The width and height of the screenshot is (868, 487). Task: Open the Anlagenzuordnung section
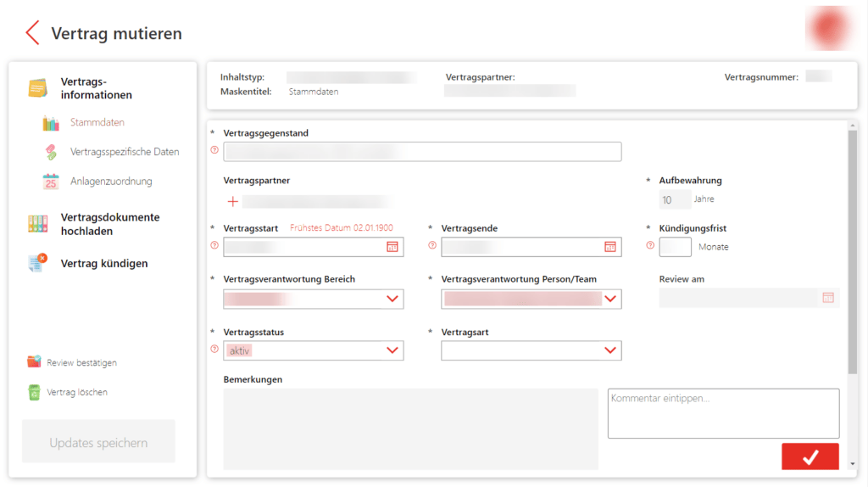click(x=111, y=182)
